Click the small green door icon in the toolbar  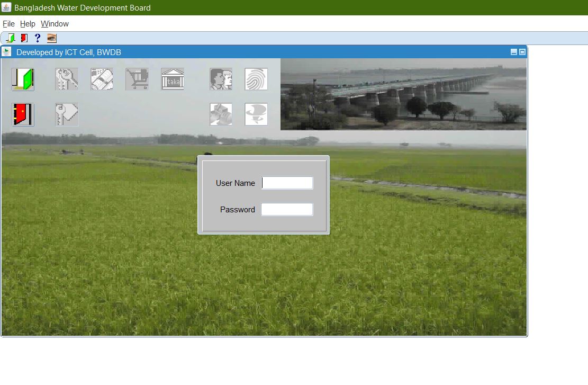pyautogui.click(x=10, y=38)
